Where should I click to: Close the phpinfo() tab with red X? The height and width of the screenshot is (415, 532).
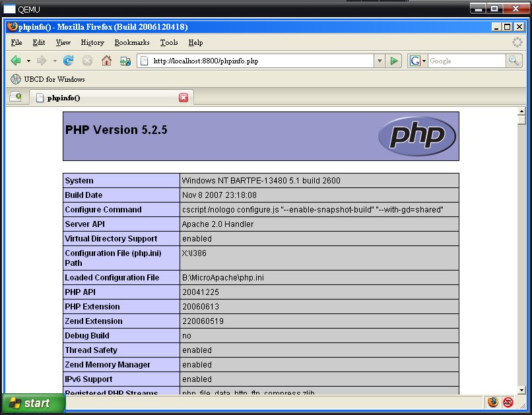point(183,98)
